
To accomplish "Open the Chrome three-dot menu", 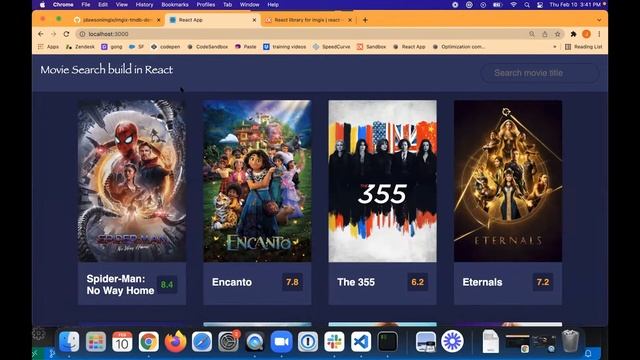I will point(599,34).
